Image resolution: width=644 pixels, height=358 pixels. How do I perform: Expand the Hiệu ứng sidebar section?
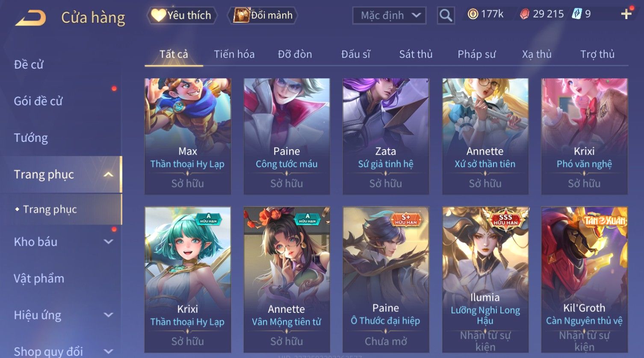tap(109, 315)
